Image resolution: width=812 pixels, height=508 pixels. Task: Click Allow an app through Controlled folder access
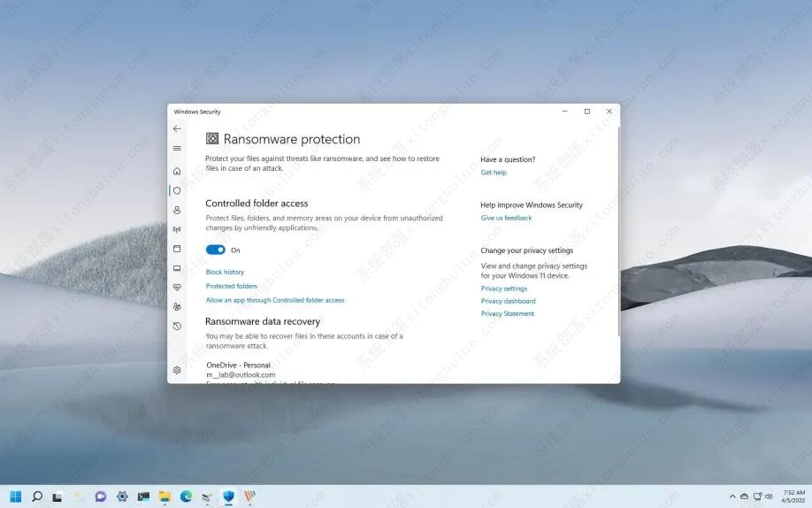275,301
